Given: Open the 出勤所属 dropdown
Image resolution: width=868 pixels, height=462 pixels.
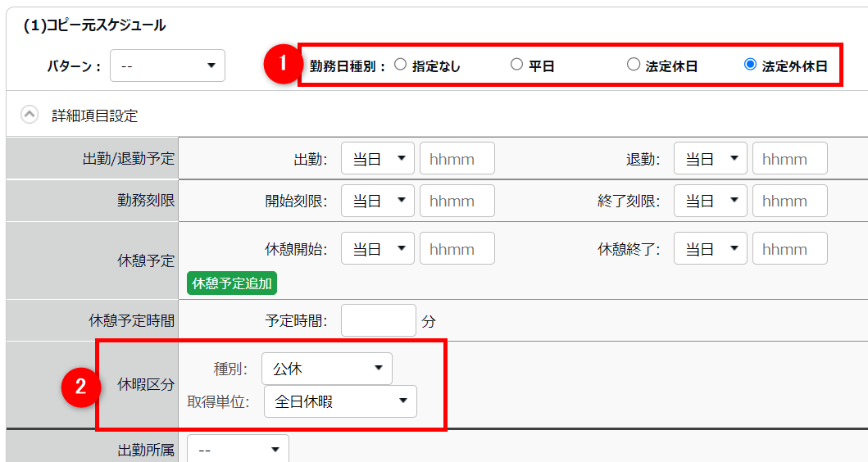Looking at the screenshot, I should pos(238,450).
